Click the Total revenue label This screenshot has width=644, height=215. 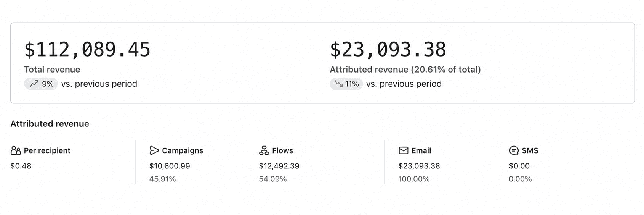tap(52, 70)
